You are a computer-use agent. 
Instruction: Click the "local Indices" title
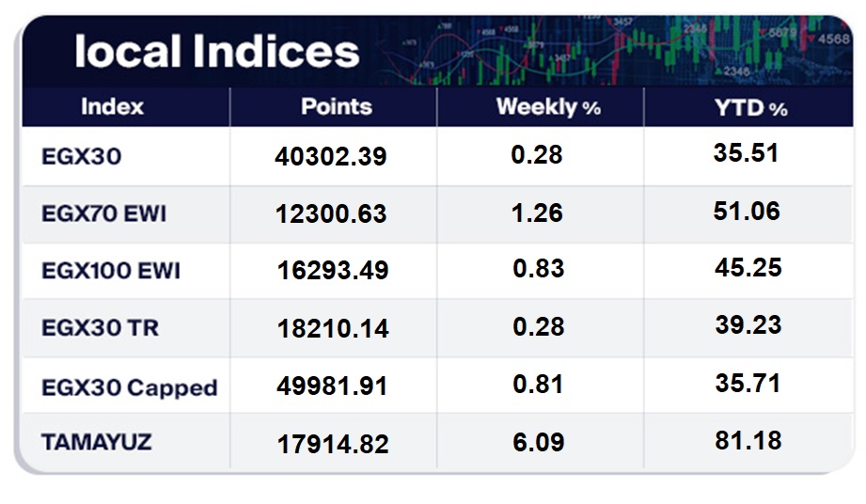[x=216, y=51]
